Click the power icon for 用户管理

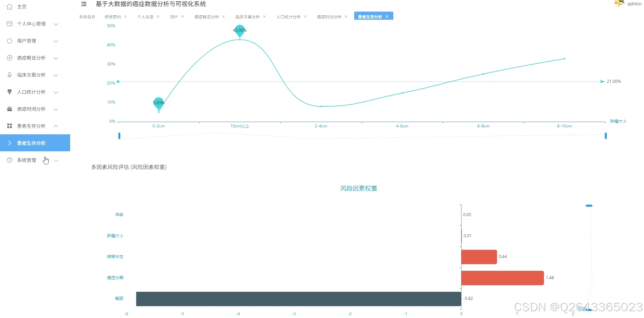pos(10,41)
